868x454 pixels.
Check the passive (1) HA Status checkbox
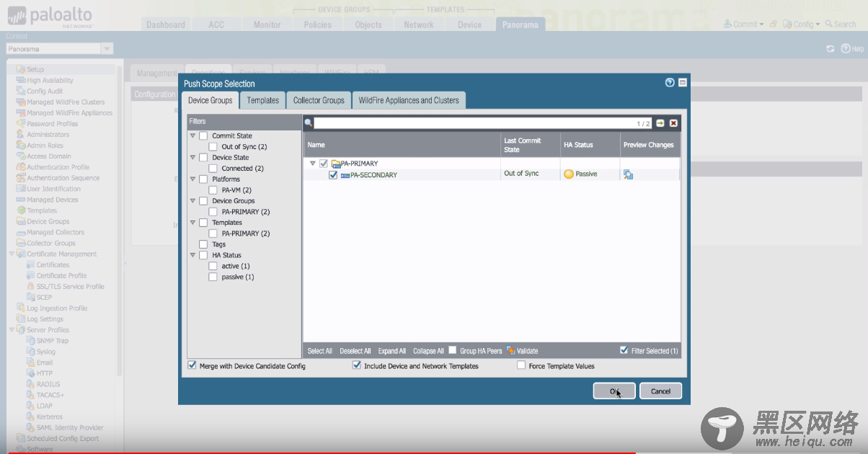[213, 277]
